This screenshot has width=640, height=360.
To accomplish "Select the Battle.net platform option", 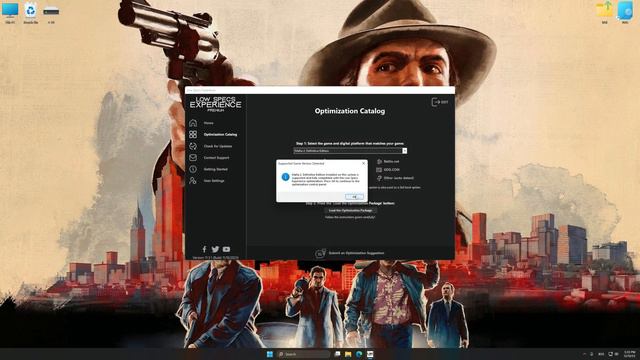I will point(388,162).
